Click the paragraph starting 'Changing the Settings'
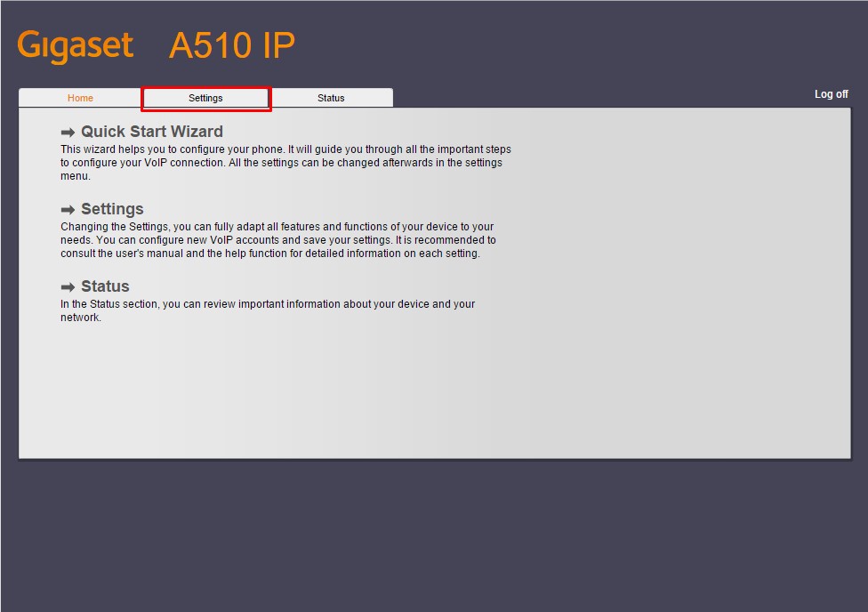This screenshot has height=612, width=868. (277, 240)
